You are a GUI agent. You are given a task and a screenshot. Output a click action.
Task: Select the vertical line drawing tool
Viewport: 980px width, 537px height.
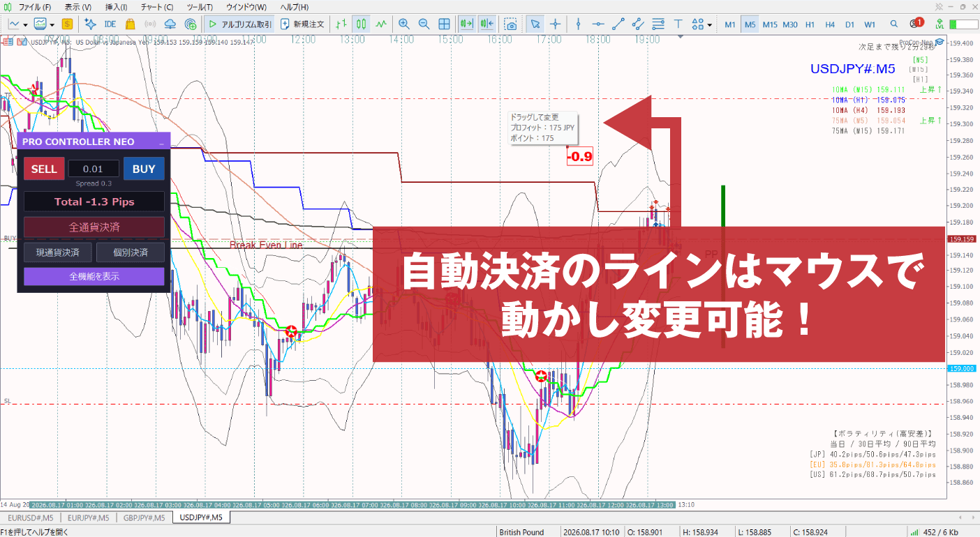(578, 24)
